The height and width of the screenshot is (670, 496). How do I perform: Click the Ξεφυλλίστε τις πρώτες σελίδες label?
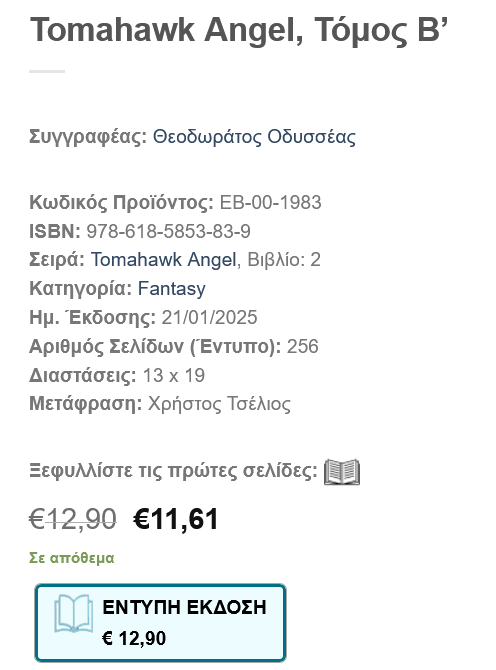pyautogui.click(x=173, y=471)
